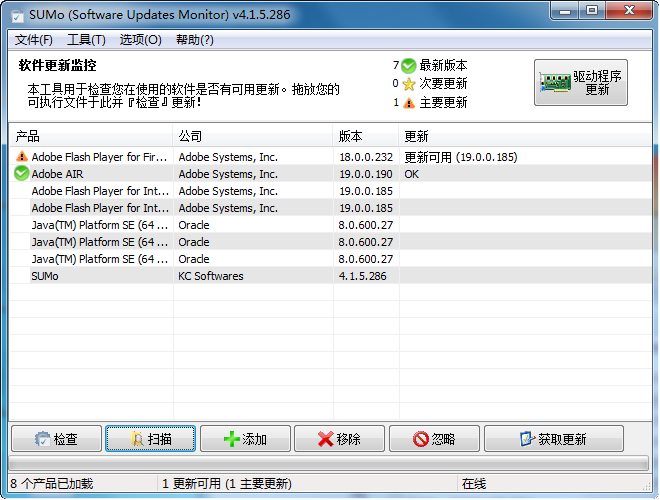Click the 驱动程序更新 button
The width and height of the screenshot is (660, 500).
pos(580,82)
